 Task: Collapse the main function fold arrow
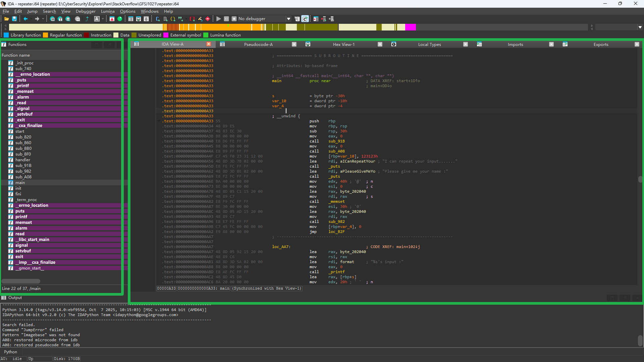(x=159, y=121)
